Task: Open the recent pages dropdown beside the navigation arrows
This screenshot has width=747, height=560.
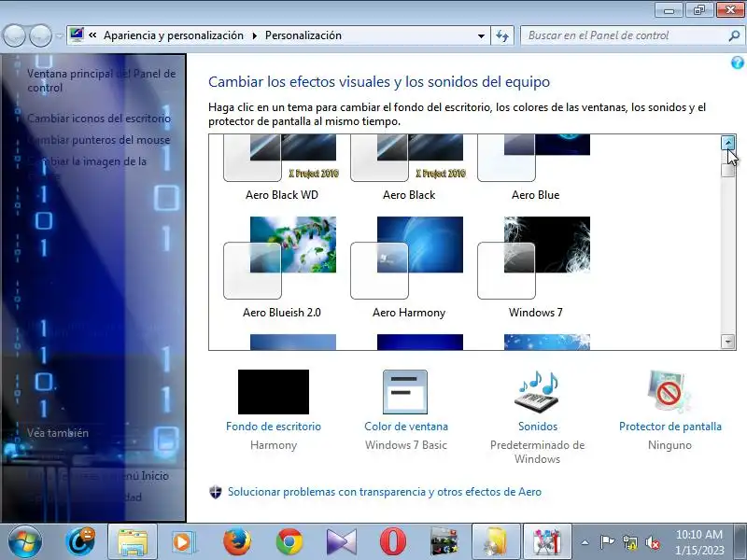Action: point(59,35)
